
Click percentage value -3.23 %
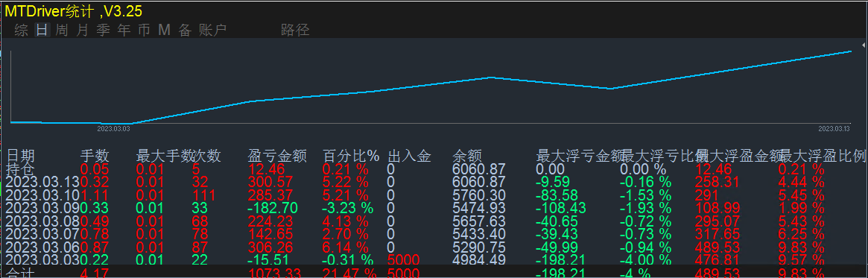(347, 208)
